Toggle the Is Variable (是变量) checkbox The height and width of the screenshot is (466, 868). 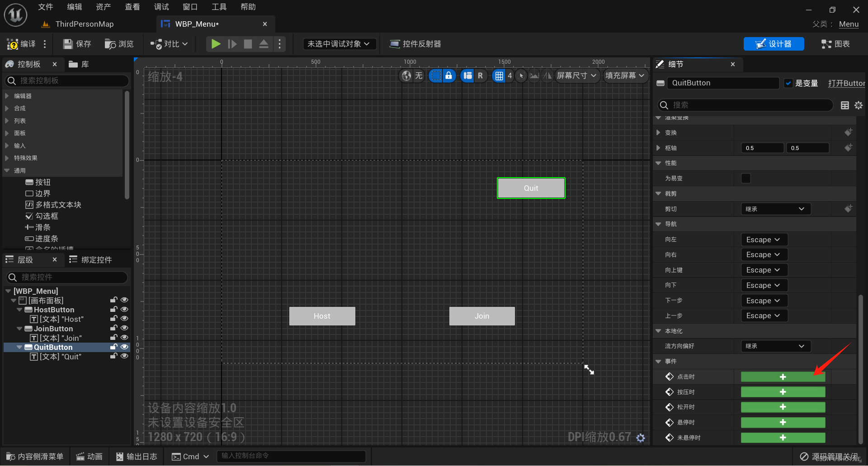[788, 83]
